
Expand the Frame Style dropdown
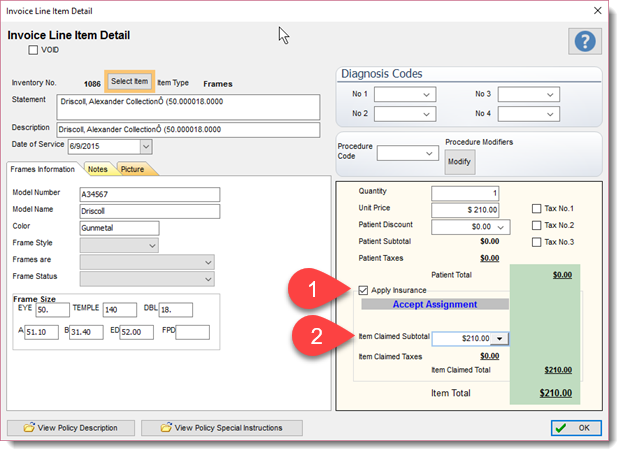[x=152, y=246]
